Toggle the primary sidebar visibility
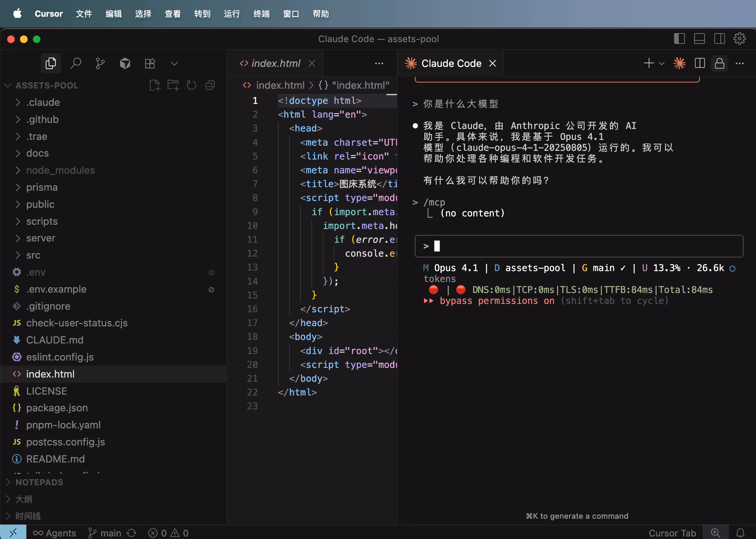This screenshot has width=756, height=539. pyautogui.click(x=679, y=39)
